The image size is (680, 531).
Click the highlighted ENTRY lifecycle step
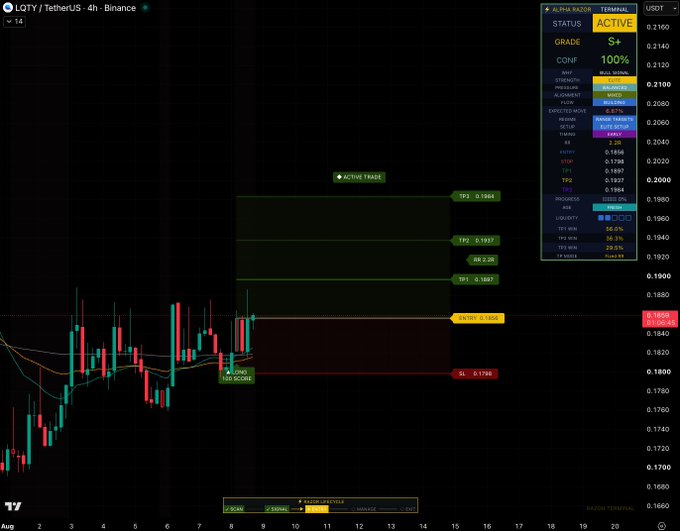317,509
